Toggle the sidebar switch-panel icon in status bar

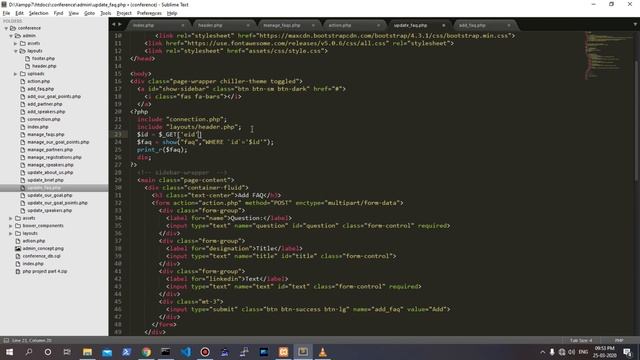click(6, 340)
